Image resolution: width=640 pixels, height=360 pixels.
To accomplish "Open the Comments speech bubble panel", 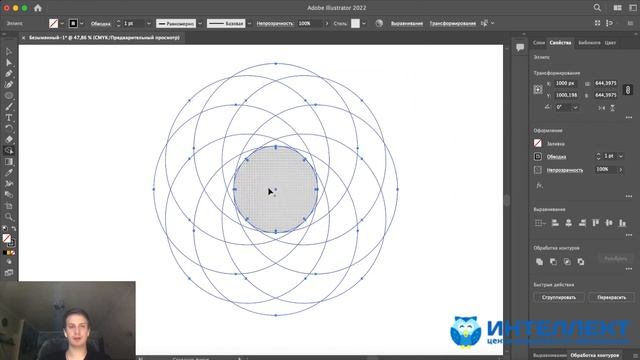I will pyautogui.click(x=520, y=48).
